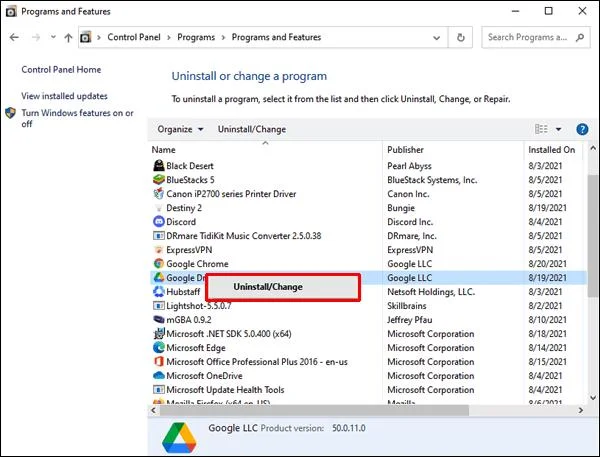
Task: Click the Discord app icon
Action: tap(158, 222)
